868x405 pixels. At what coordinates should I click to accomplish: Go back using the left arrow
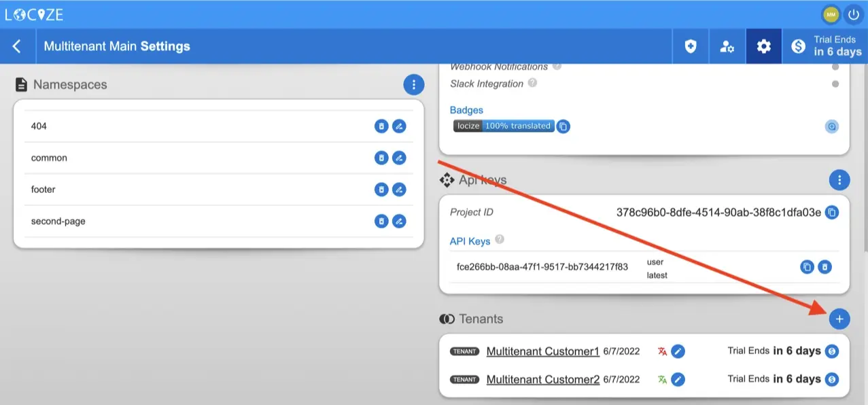click(x=17, y=46)
